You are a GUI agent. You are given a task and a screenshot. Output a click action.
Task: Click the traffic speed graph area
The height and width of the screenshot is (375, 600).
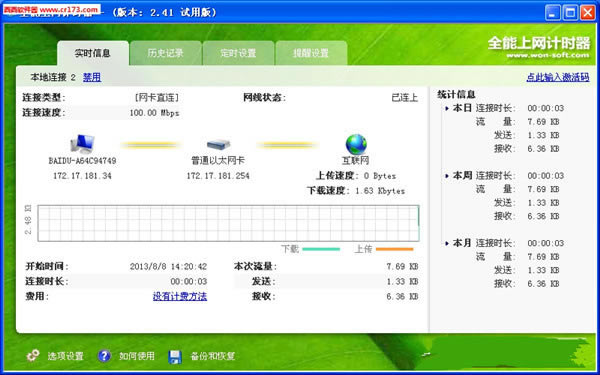click(228, 223)
